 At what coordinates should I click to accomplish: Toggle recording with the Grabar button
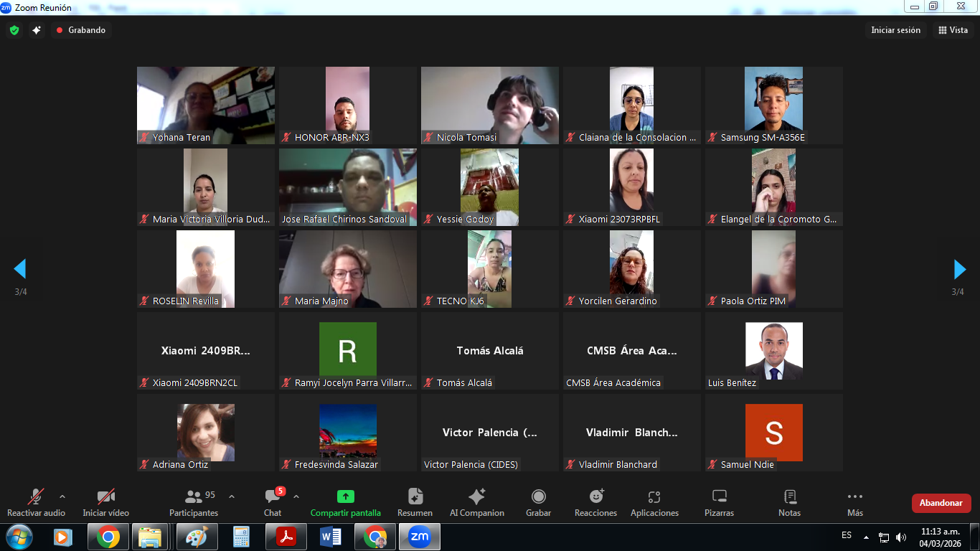tap(538, 502)
